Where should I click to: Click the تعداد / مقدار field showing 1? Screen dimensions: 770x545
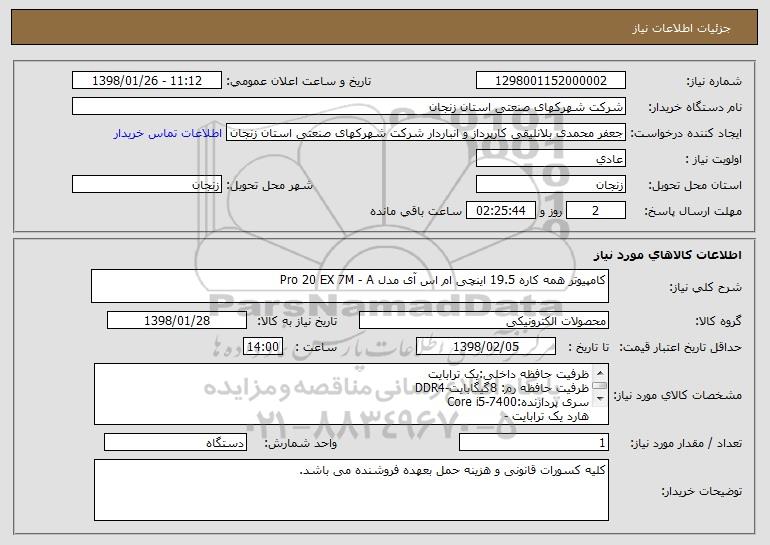[534, 442]
